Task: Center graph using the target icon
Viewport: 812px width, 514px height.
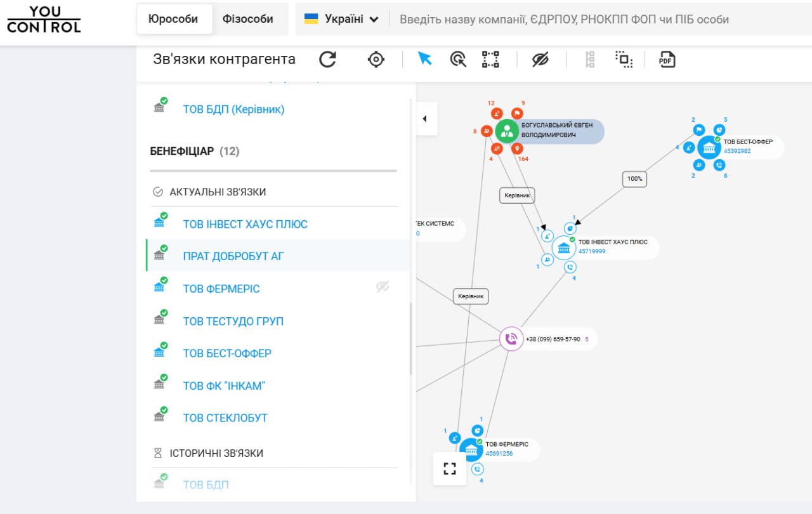Action: 376,60
